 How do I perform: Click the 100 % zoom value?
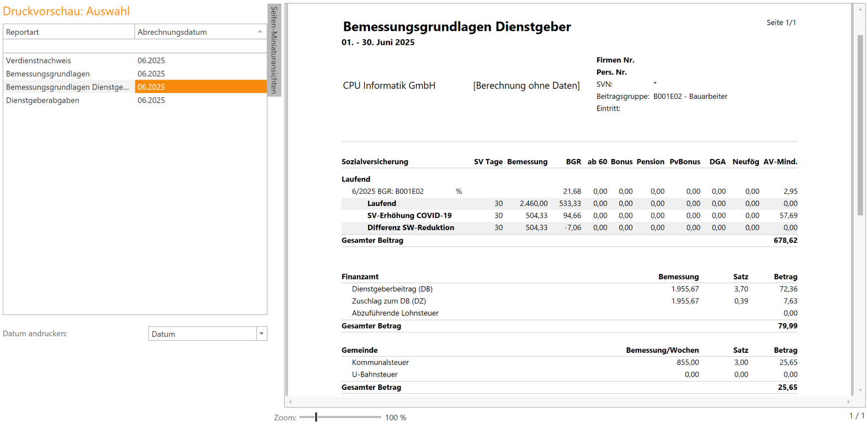[x=396, y=417]
